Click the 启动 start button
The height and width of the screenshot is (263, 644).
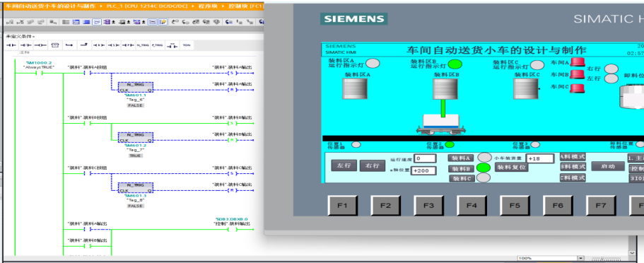pos(605,166)
